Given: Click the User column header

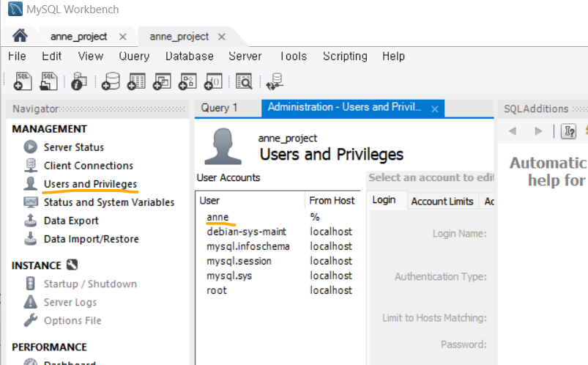Looking at the screenshot, I should point(250,201).
